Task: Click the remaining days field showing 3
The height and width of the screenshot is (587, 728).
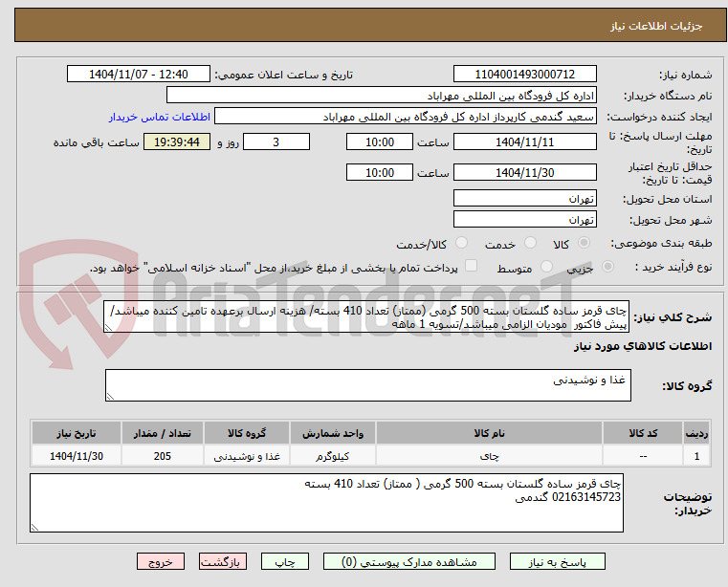Action: [276, 141]
